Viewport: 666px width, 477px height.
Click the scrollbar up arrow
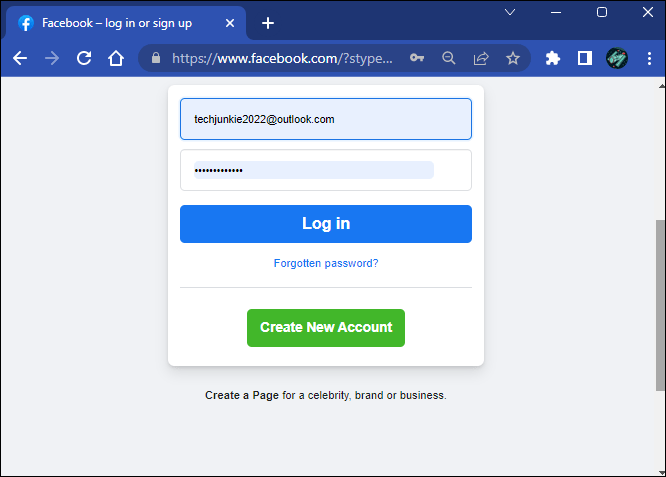662,86
